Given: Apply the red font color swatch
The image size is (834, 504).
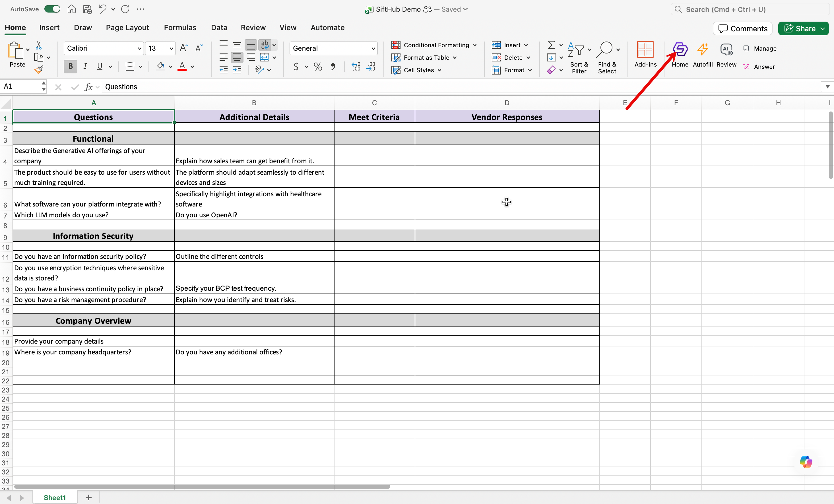Looking at the screenshot, I should (x=182, y=67).
